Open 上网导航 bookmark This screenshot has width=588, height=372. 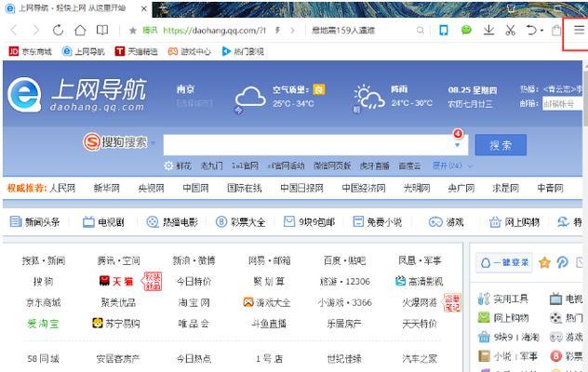pos(83,51)
